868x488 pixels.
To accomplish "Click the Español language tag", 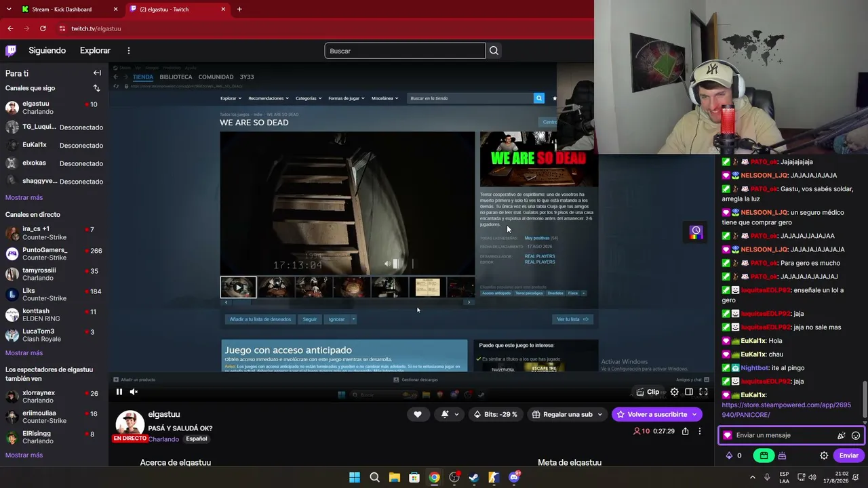I will click(x=197, y=439).
